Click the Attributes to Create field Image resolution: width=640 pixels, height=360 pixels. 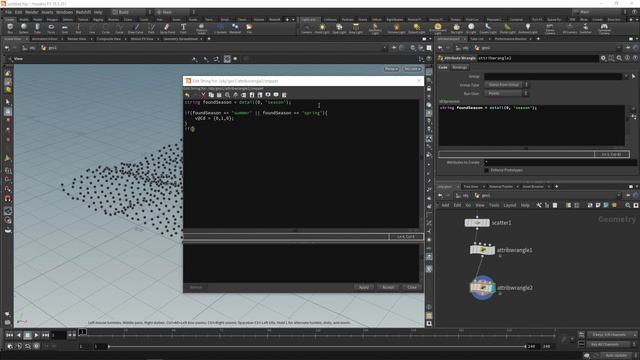(560, 162)
